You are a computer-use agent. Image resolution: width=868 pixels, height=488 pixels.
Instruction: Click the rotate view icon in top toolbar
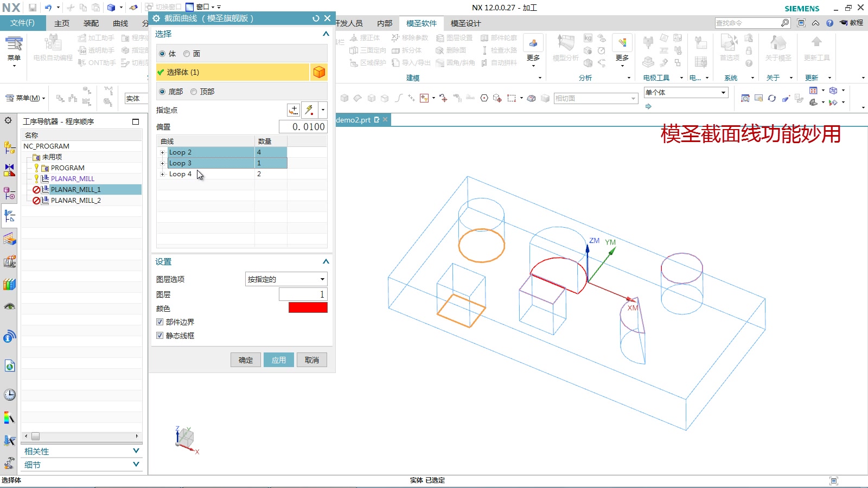771,98
